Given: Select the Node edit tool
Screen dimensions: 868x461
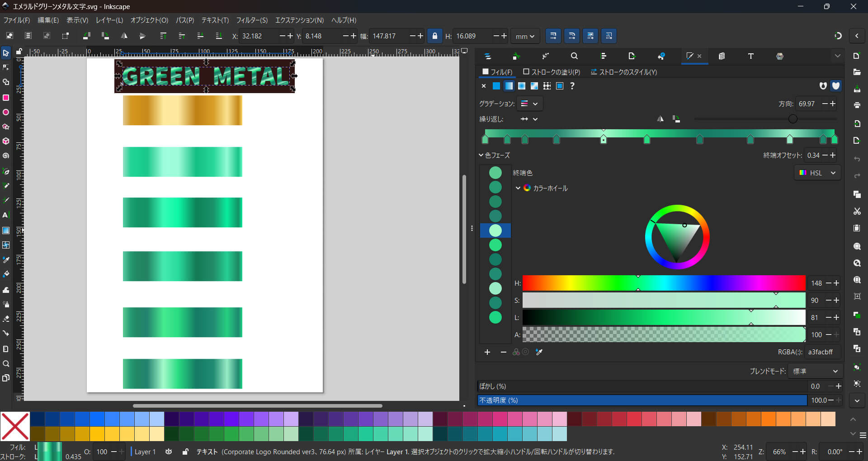Looking at the screenshot, I should click(x=6, y=67).
